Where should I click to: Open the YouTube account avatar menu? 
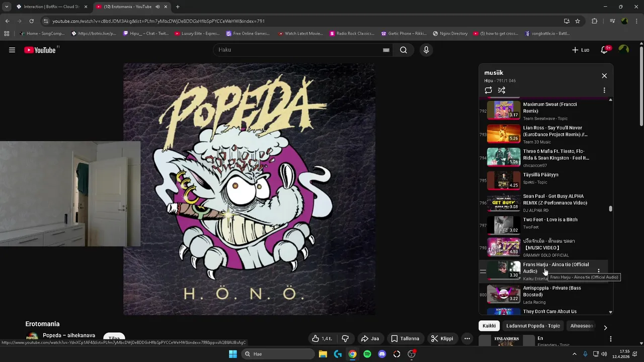pos(624,50)
